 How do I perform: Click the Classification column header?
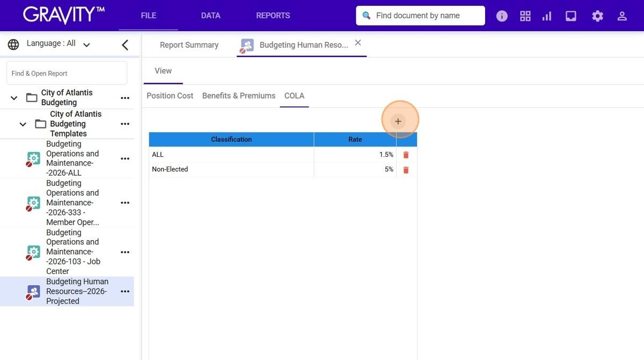point(231,140)
